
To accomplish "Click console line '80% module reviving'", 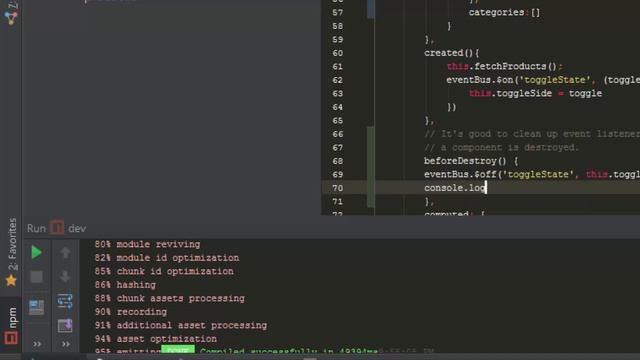I will pos(147,244).
